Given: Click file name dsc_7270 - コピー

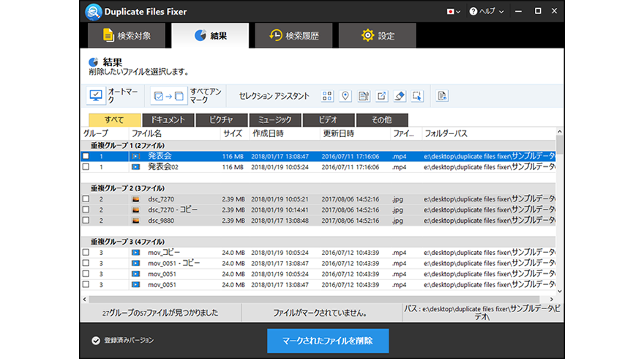Looking at the screenshot, I should pyautogui.click(x=173, y=210).
